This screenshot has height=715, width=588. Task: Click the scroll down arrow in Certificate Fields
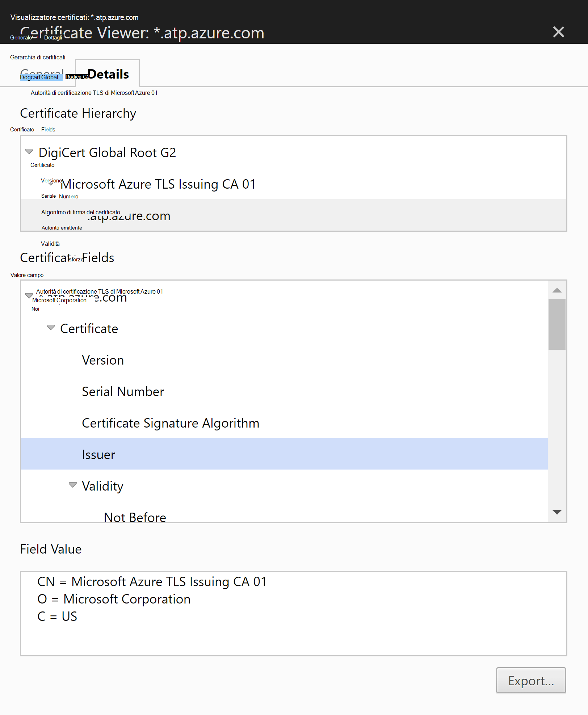pos(557,512)
